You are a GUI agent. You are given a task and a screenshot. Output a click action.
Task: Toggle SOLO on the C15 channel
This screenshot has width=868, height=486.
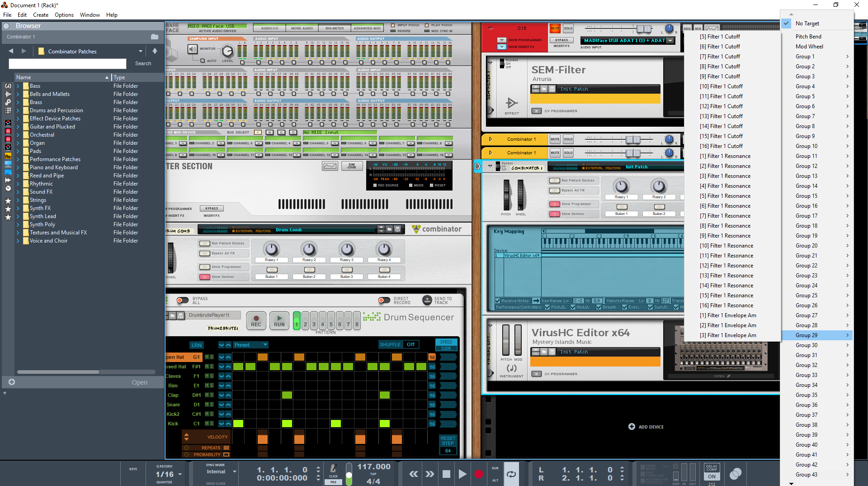tap(568, 29)
